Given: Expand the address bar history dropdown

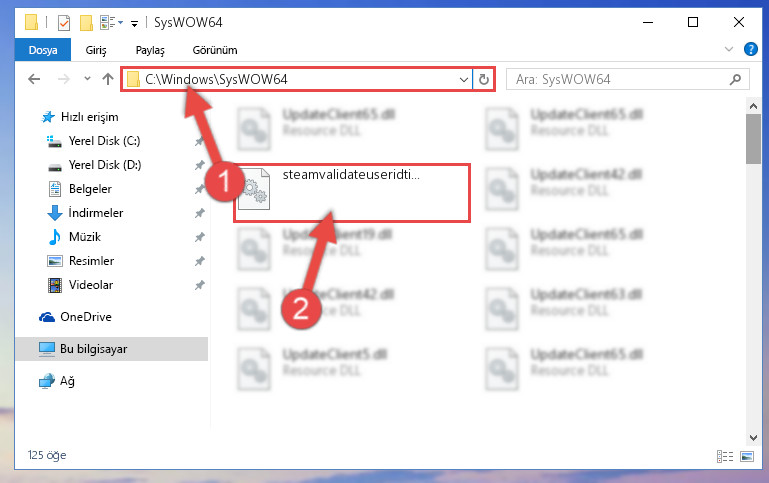Looking at the screenshot, I should point(463,79).
